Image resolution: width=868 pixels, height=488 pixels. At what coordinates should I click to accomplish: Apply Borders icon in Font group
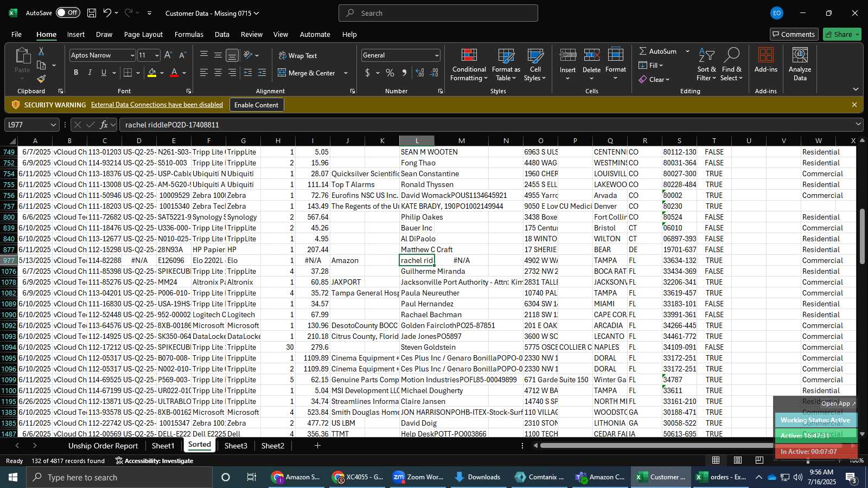pyautogui.click(x=128, y=73)
